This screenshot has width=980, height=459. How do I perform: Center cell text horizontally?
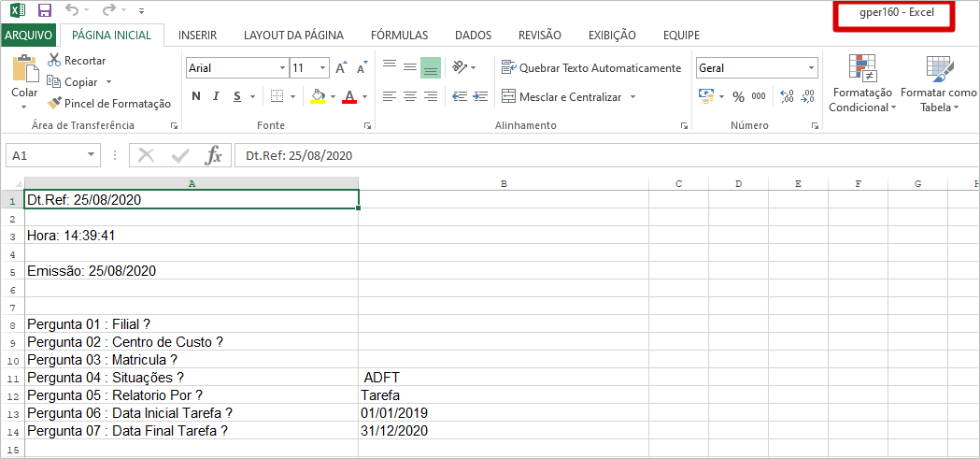point(410,96)
